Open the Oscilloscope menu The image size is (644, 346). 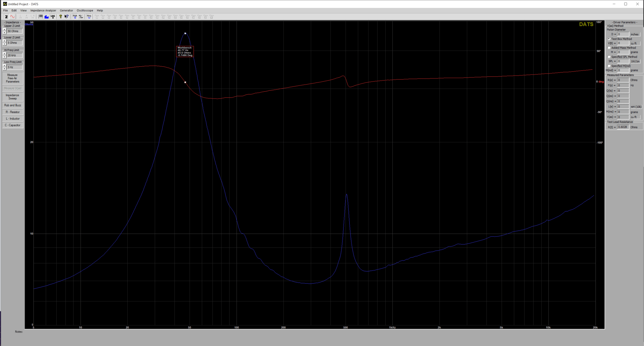pyautogui.click(x=85, y=10)
